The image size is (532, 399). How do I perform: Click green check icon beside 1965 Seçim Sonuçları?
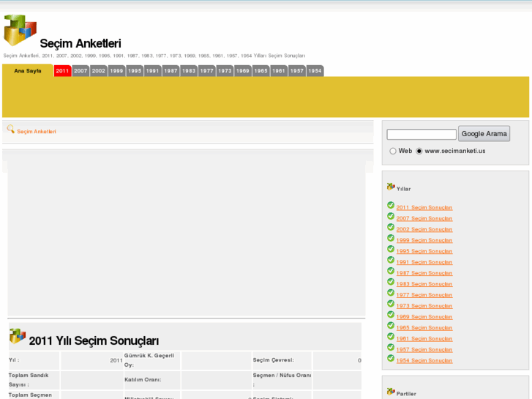point(391,325)
